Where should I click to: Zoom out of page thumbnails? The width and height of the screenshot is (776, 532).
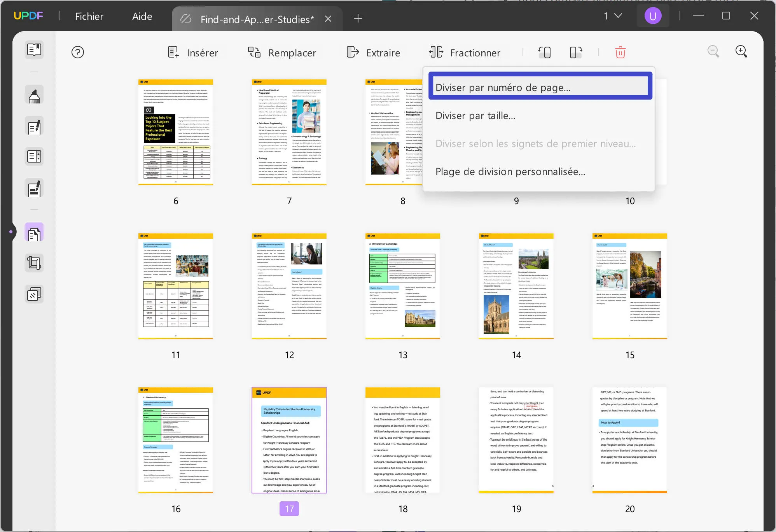pos(713,51)
